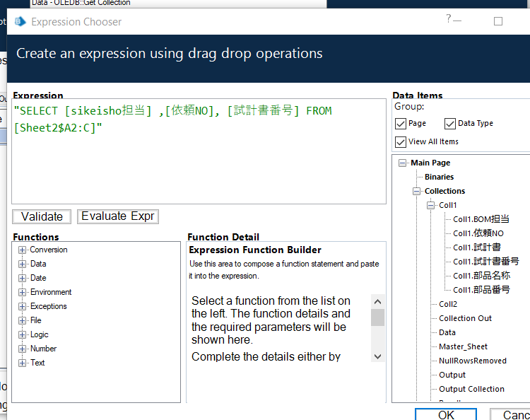530x420 pixels.
Task: Expand the Logic functions node
Action: tap(23, 334)
